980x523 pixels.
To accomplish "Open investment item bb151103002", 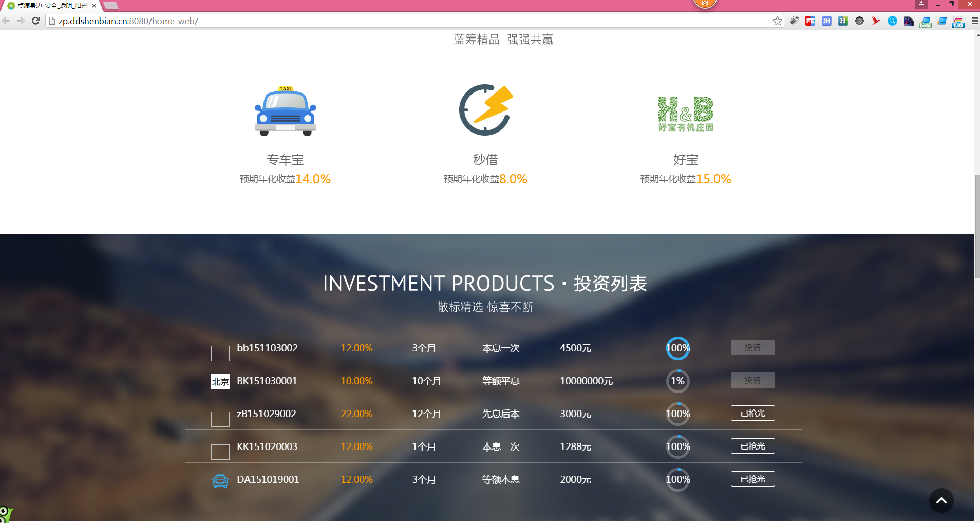I will click(x=267, y=348).
